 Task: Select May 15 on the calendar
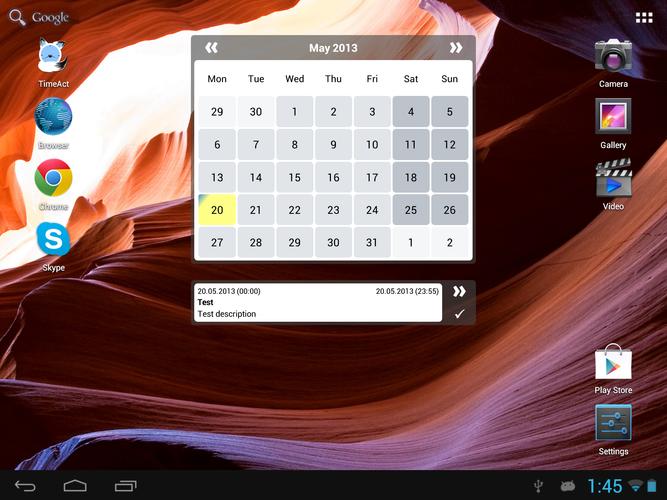coord(294,177)
